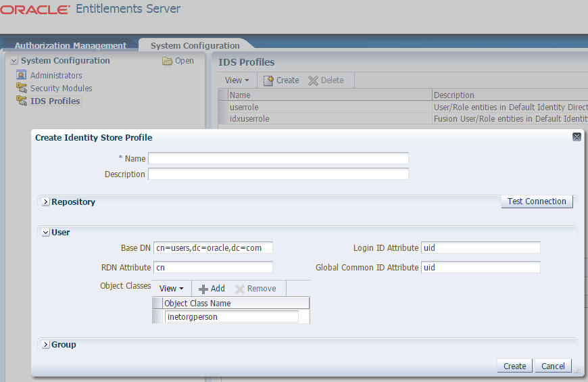This screenshot has height=382, width=588.
Task: Open the View menu in the IDS Profiles toolbar
Action: pyautogui.click(x=237, y=80)
